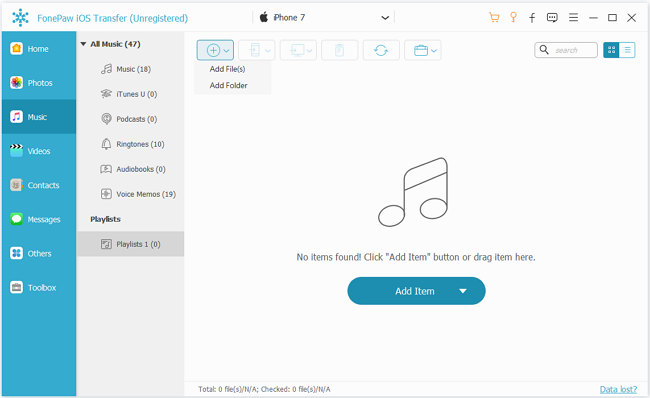Switch to grid view

point(611,50)
